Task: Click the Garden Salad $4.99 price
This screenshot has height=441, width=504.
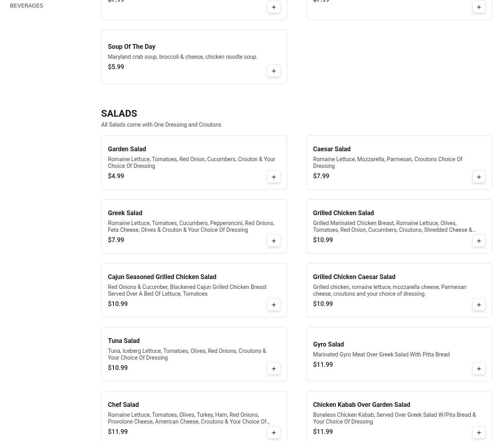Action: coord(116,176)
